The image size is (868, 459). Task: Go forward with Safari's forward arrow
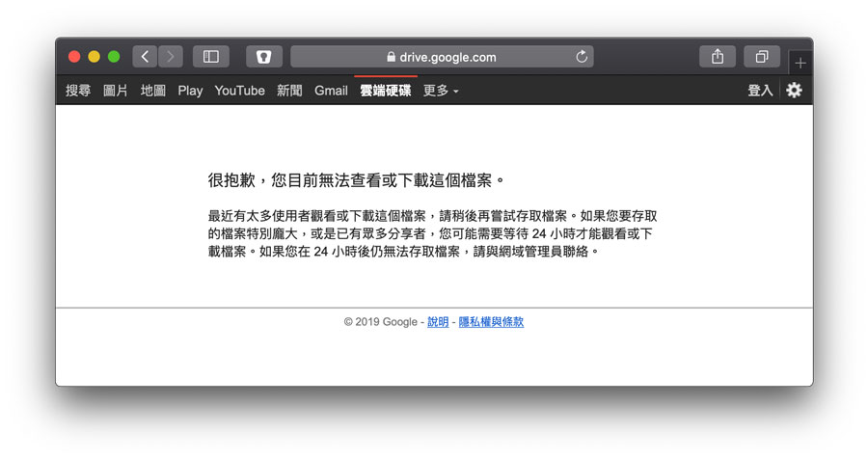(171, 57)
